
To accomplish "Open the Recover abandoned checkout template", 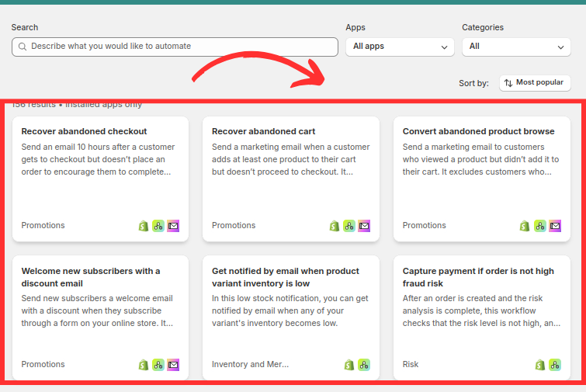I will point(84,131).
